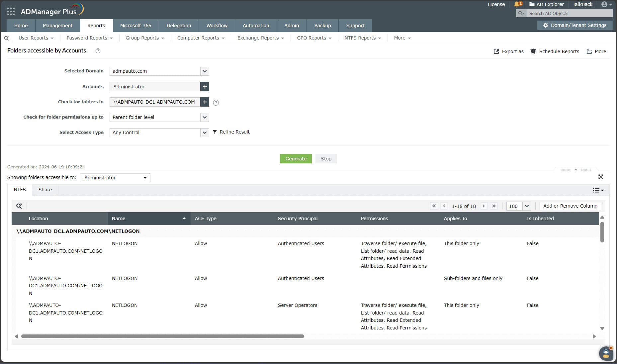Go to next page of results
Image resolution: width=617 pixels, height=364 pixels.
click(x=484, y=206)
